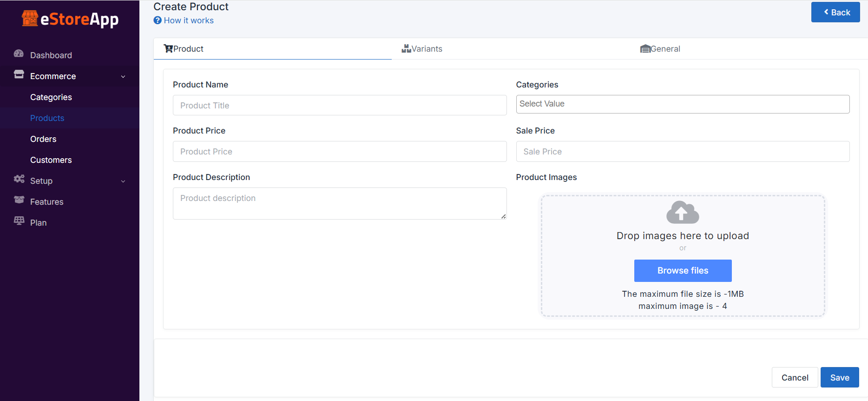
Task: Open the Plan page
Action: (39, 223)
